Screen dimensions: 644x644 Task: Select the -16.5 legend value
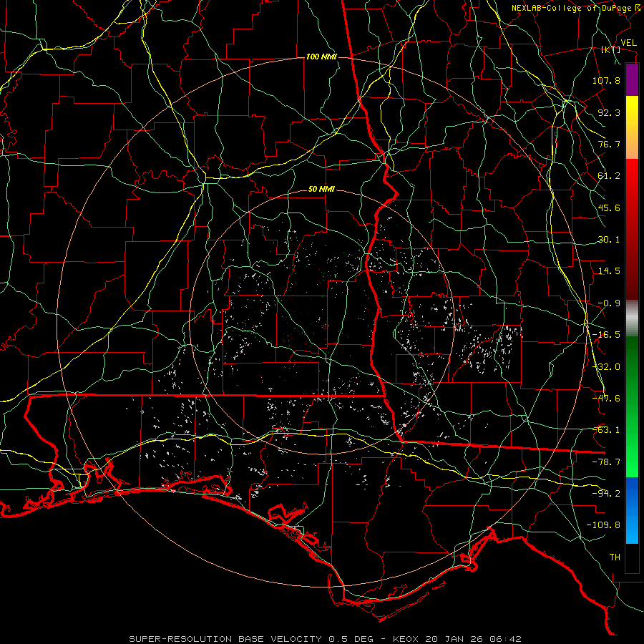click(606, 335)
